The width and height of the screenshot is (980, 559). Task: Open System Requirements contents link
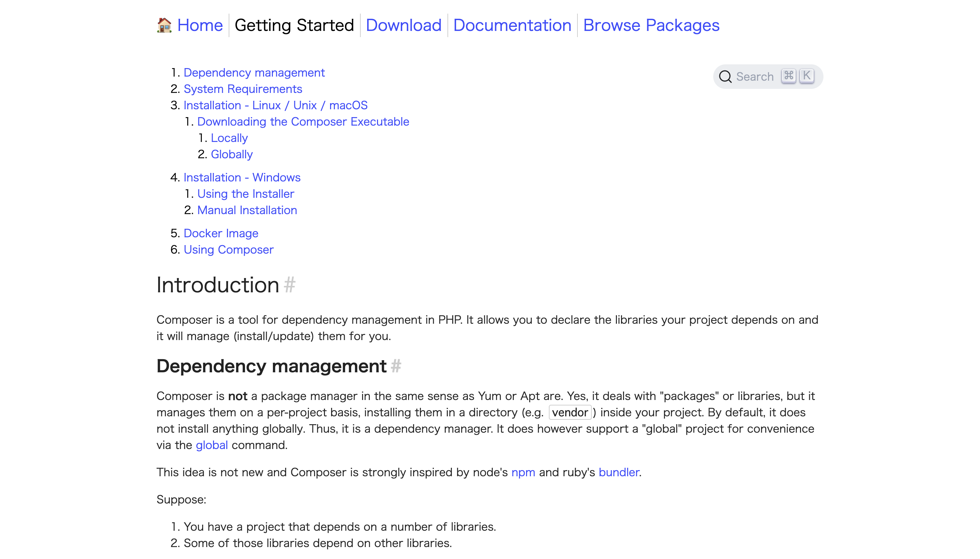tap(243, 89)
